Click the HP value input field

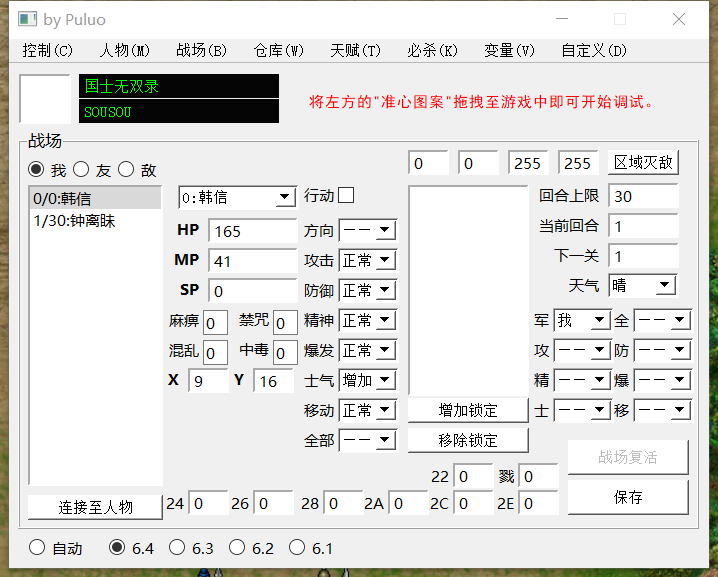pos(252,231)
